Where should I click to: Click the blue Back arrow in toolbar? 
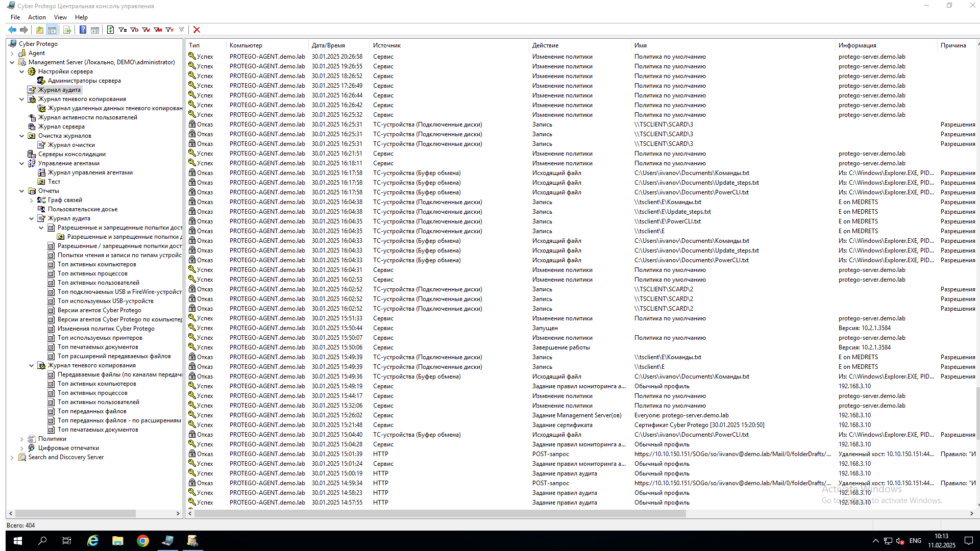click(12, 30)
